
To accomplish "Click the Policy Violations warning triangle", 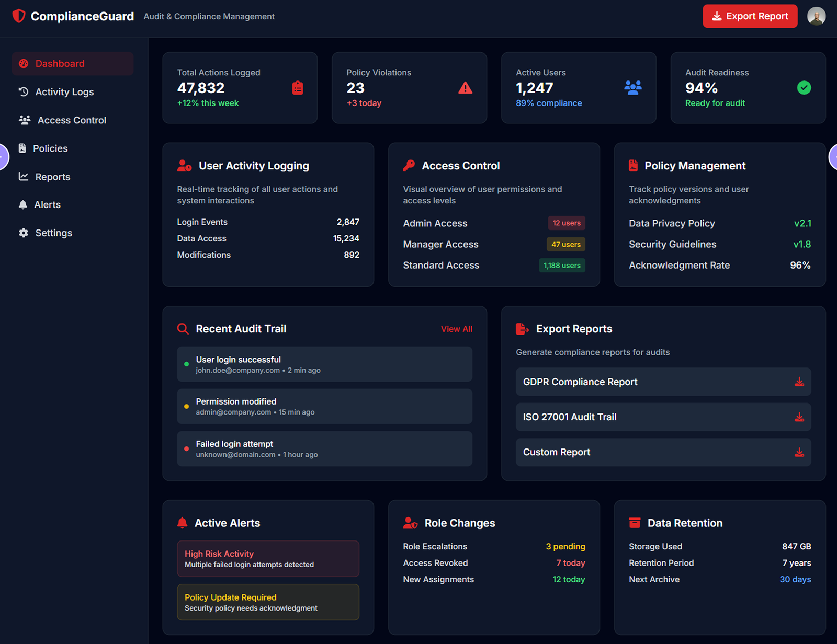I will click(465, 88).
